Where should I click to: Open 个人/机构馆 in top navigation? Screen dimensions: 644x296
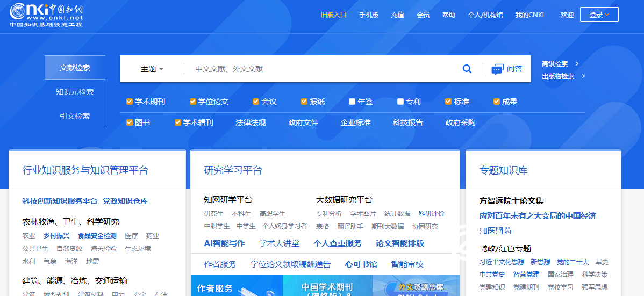485,15
